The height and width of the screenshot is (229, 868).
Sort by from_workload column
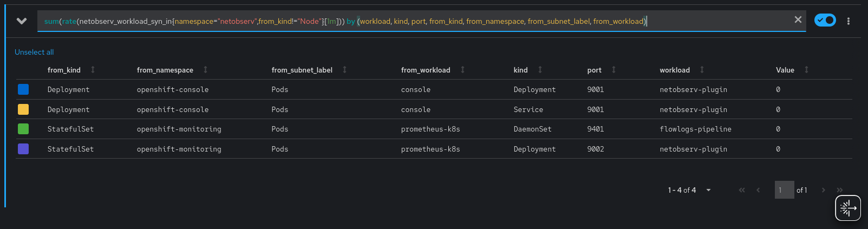click(x=462, y=70)
